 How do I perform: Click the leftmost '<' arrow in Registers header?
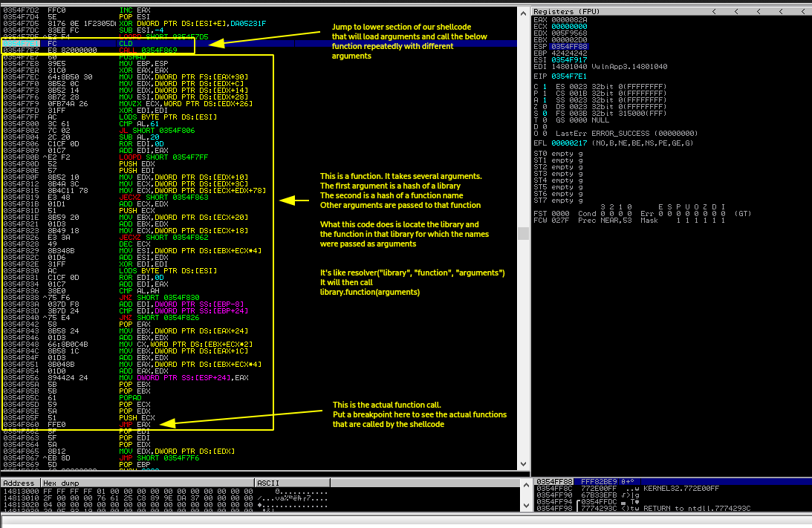pyautogui.click(x=714, y=11)
